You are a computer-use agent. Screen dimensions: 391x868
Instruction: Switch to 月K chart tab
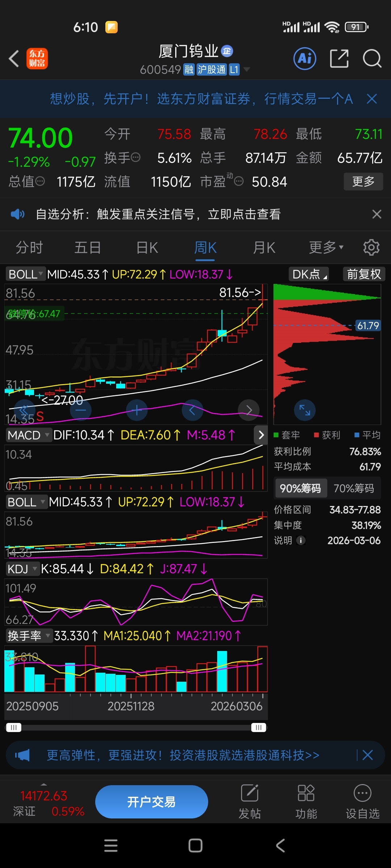(x=264, y=248)
